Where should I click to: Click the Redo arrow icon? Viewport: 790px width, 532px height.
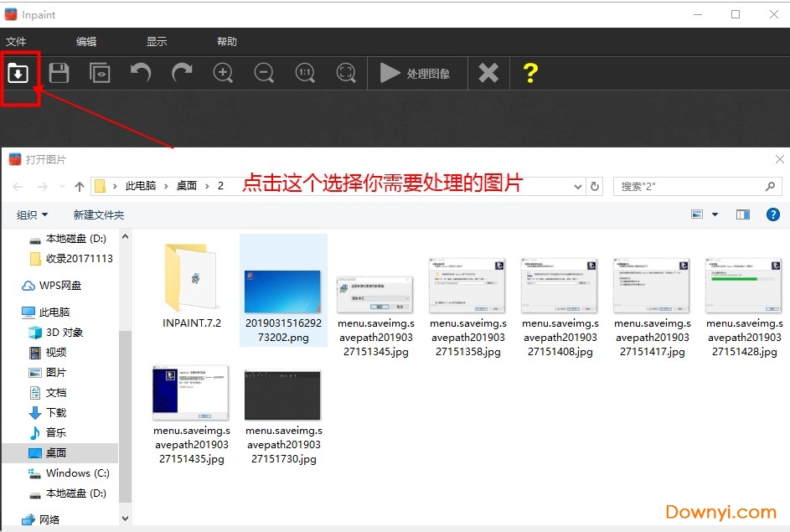click(x=182, y=73)
